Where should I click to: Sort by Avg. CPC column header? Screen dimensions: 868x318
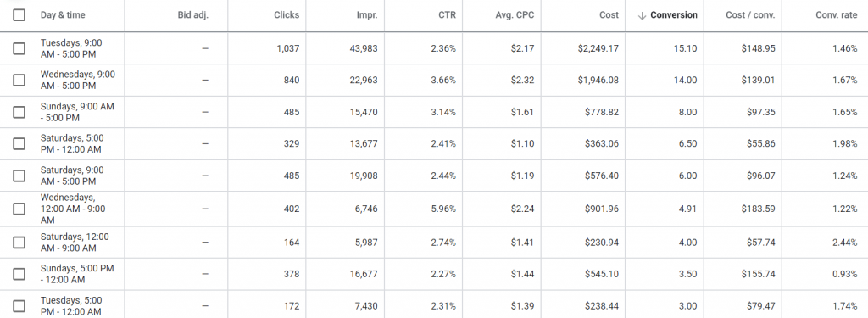coord(515,15)
